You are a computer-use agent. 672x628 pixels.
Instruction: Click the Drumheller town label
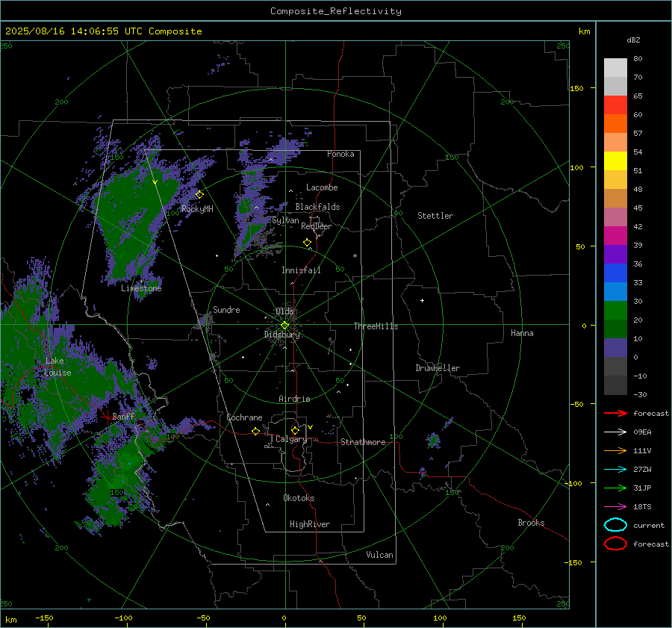click(438, 368)
